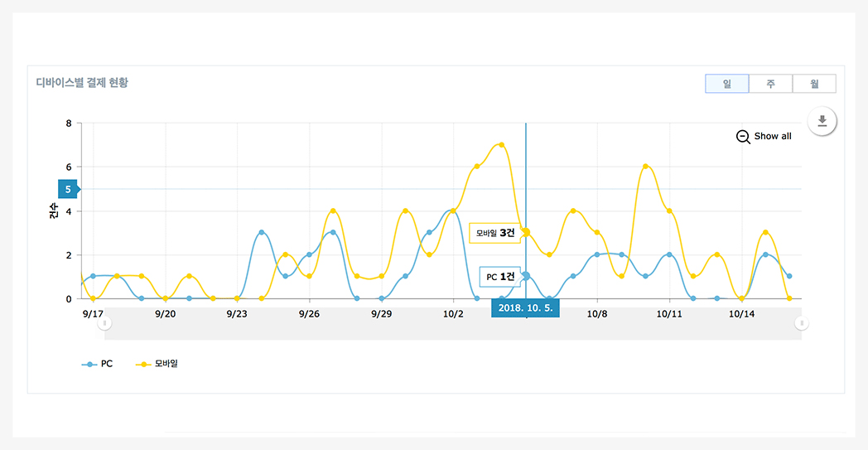Switch to the 월 (monthly) view tab
Image resolution: width=868 pixels, height=450 pixels.
[x=814, y=84]
